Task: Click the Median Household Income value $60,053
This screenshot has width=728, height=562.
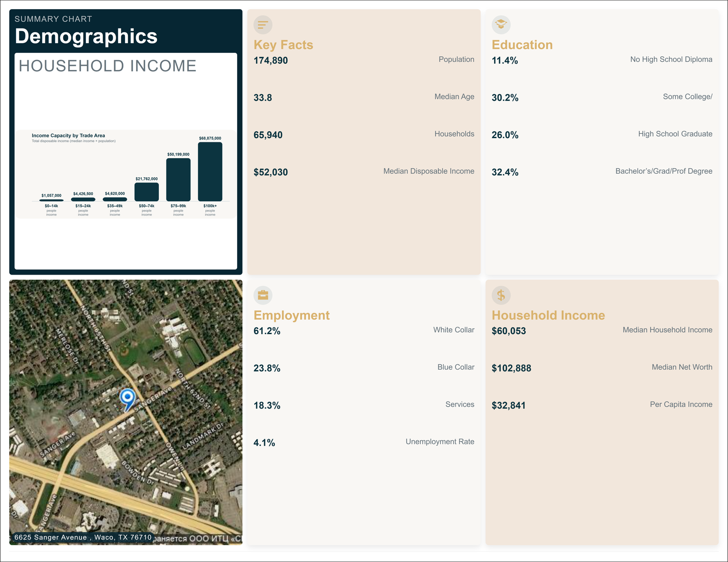Action: (509, 331)
